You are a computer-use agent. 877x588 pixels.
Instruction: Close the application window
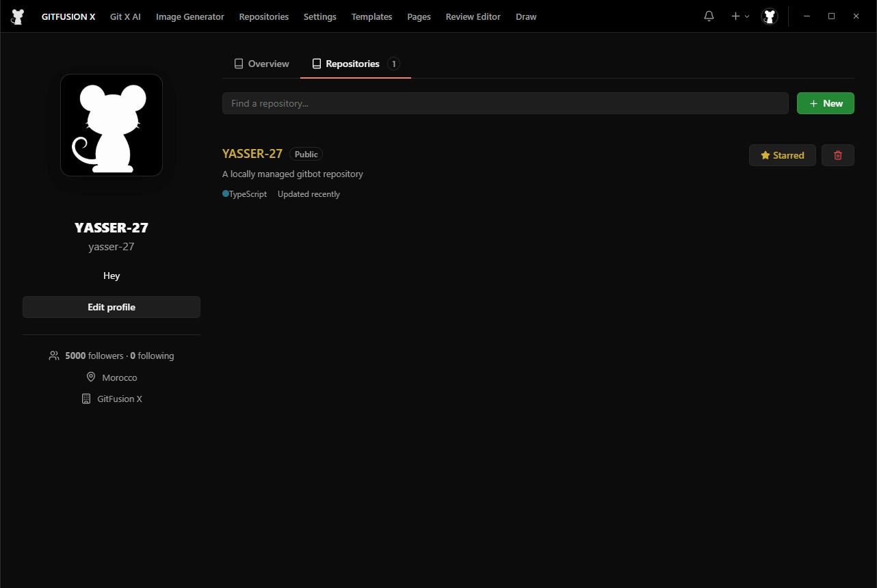point(856,16)
